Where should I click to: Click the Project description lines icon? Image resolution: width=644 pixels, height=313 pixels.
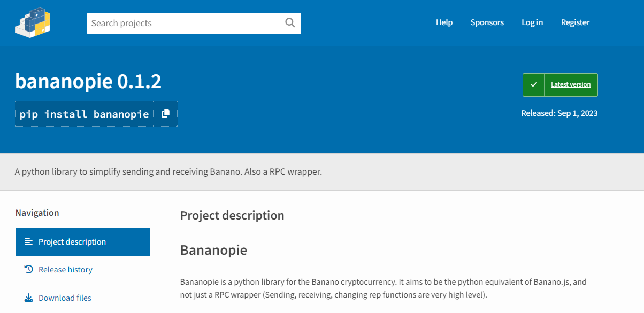point(29,241)
